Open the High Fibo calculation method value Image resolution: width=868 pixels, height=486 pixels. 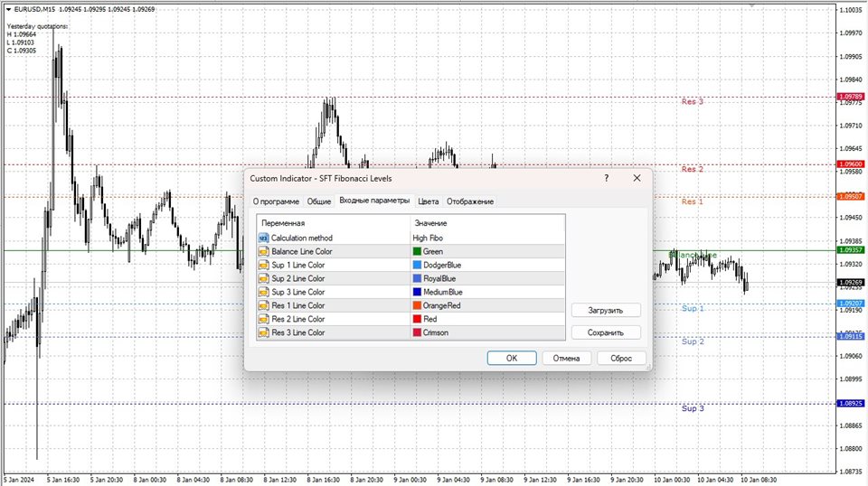pos(428,238)
